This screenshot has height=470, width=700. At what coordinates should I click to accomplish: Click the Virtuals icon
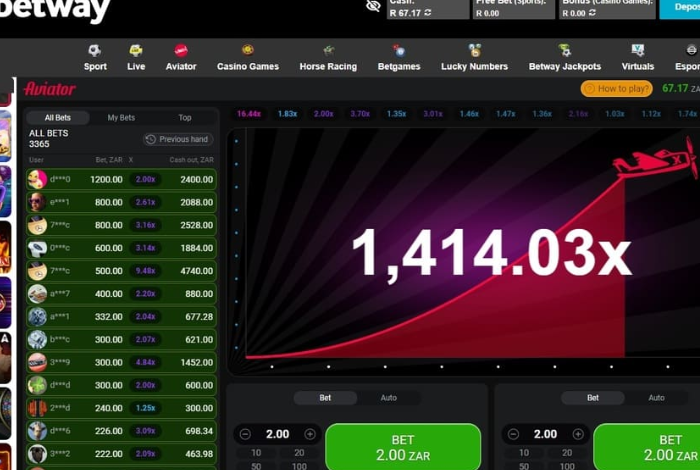coord(638,50)
